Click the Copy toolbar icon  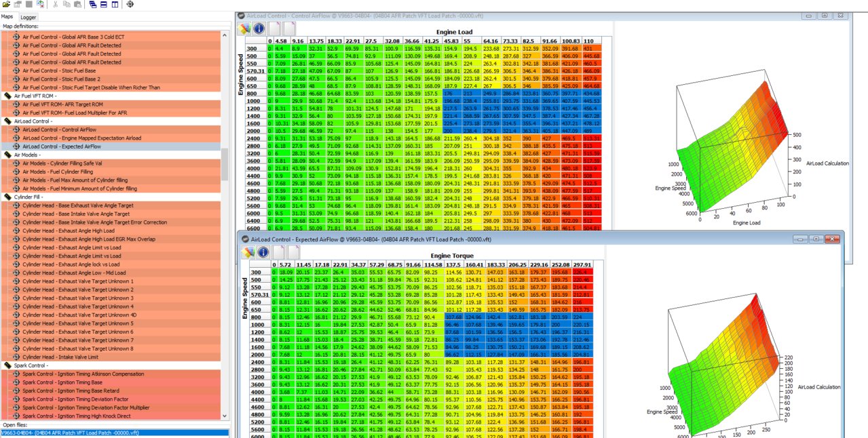click(x=65, y=4)
